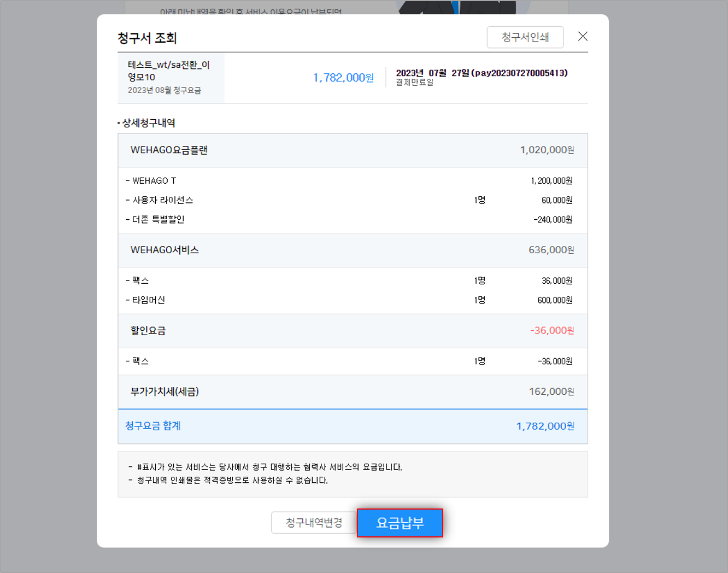728x573 pixels.
Task: Click the red -36,000원 discount amount
Action: [x=551, y=331]
